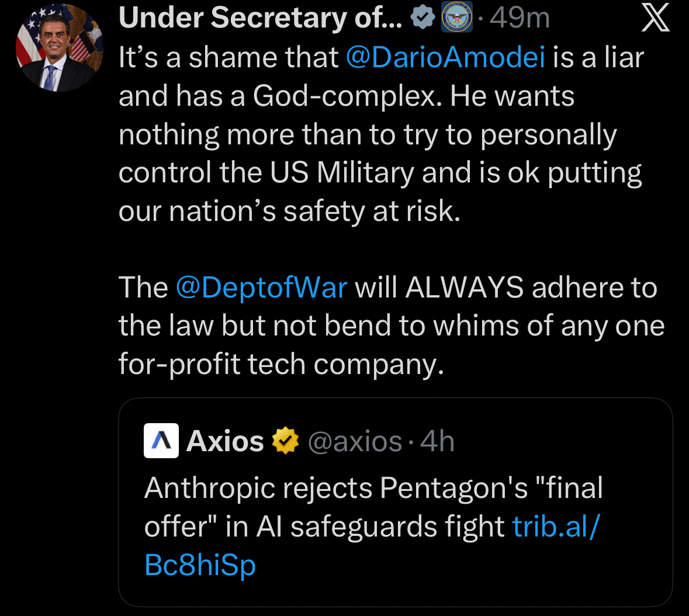Click the gold verified badge next to Axios

(x=285, y=441)
